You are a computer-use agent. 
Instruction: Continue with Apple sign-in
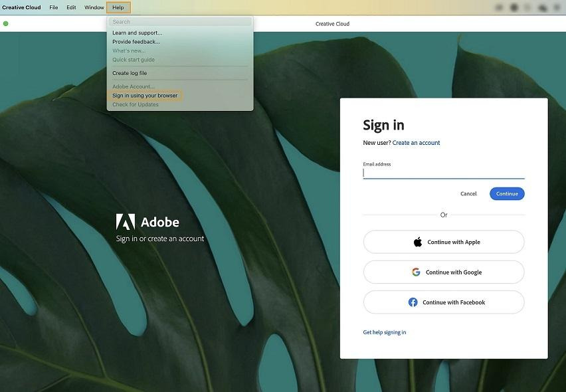click(444, 243)
